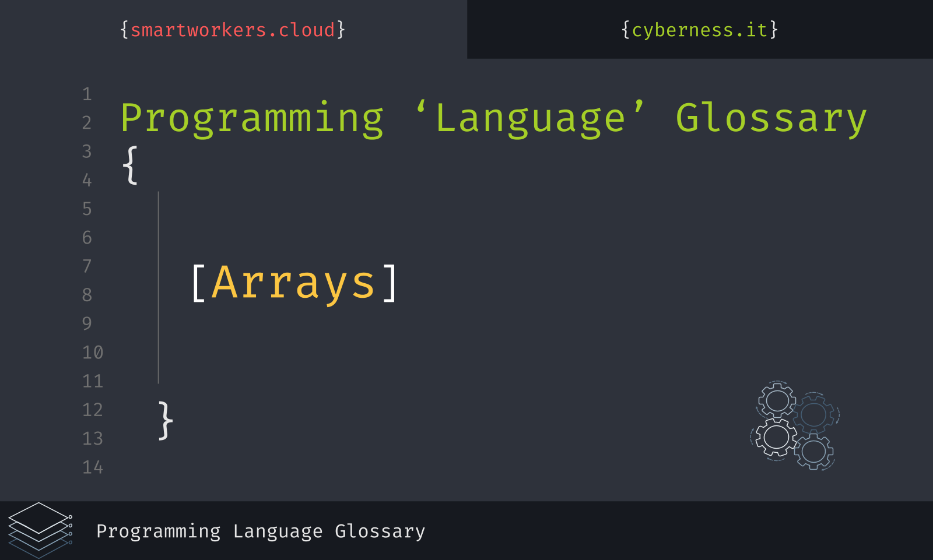Click the 'Programming Language Glossary' heading

click(x=494, y=119)
